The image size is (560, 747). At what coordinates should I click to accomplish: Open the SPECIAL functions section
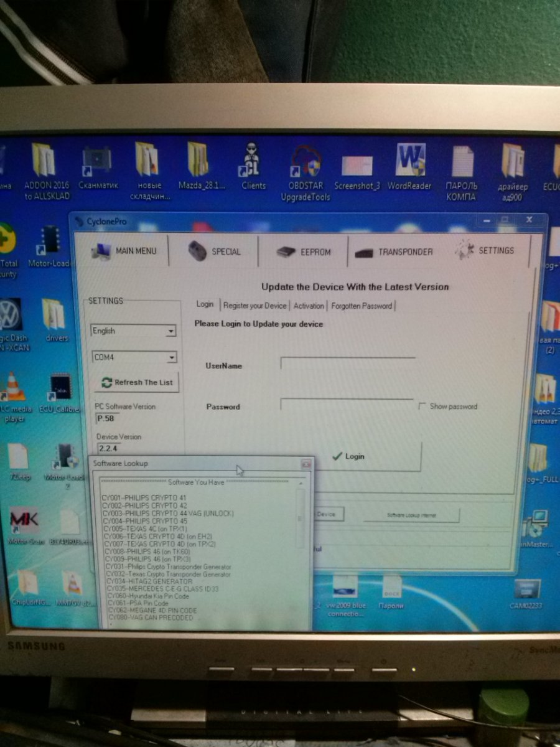coord(215,251)
